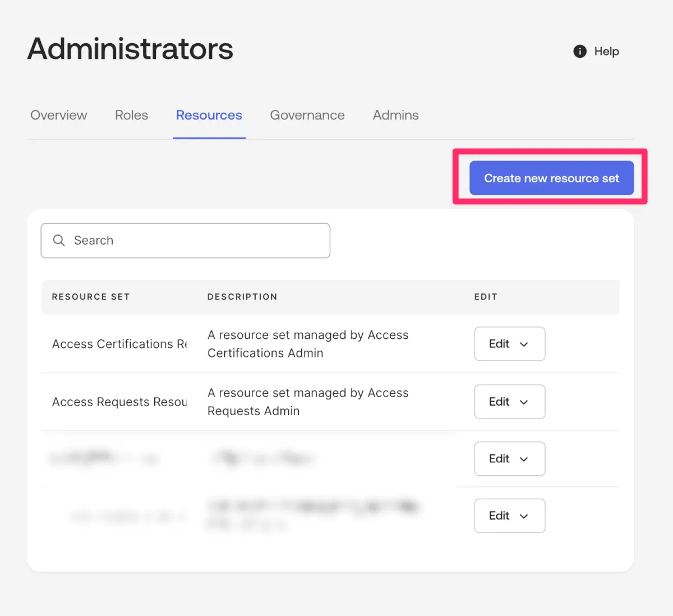673x616 pixels.
Task: Go to the Governance tab
Action: [x=307, y=115]
